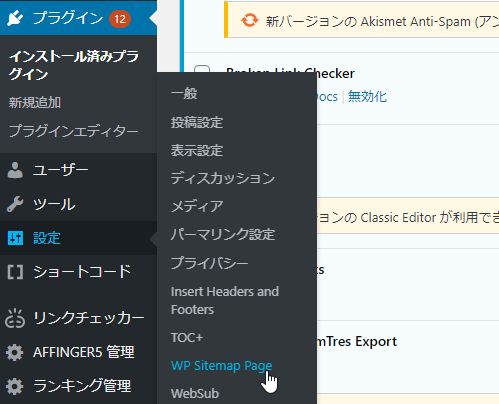Open the パーマリンク設定 submenu item

point(223,234)
